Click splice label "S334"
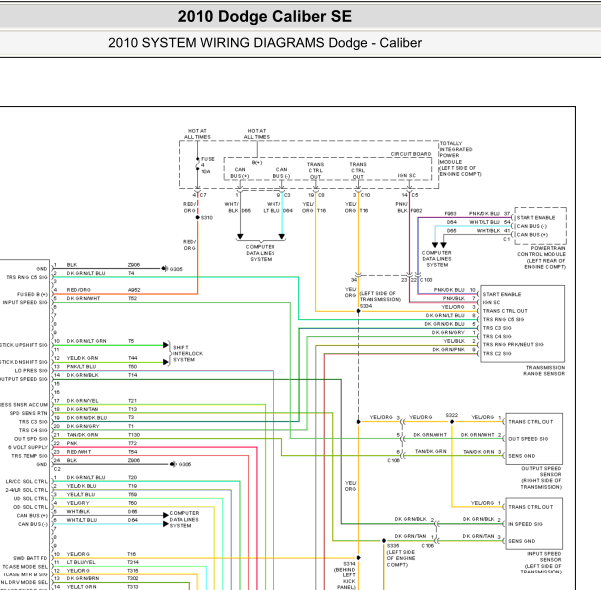The height and width of the screenshot is (590, 601). [366, 306]
